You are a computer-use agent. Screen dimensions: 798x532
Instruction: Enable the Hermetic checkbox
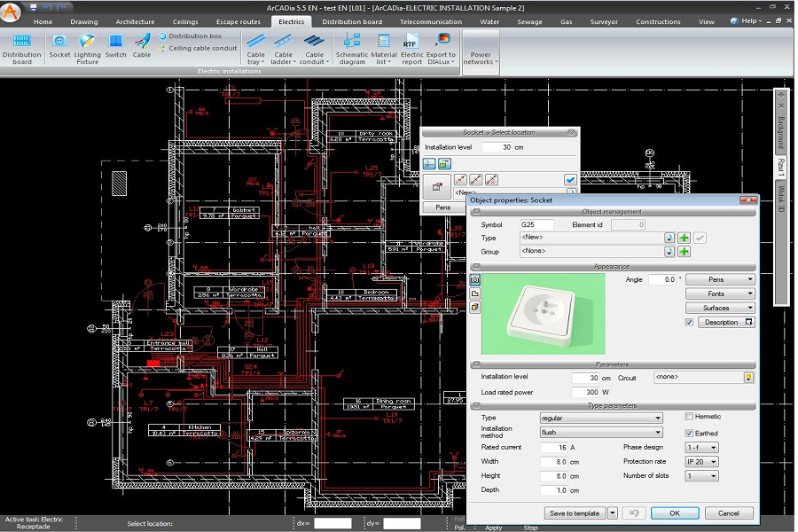(689, 416)
